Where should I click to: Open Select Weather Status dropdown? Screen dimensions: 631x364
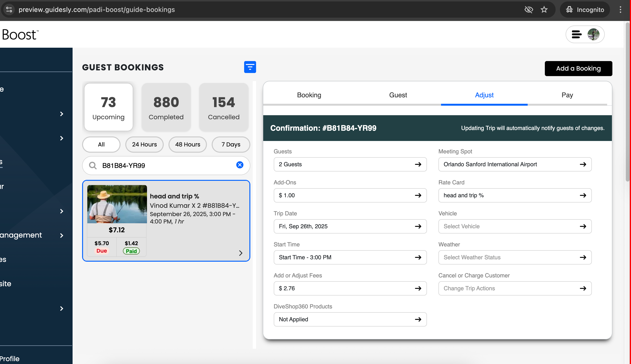(x=515, y=257)
